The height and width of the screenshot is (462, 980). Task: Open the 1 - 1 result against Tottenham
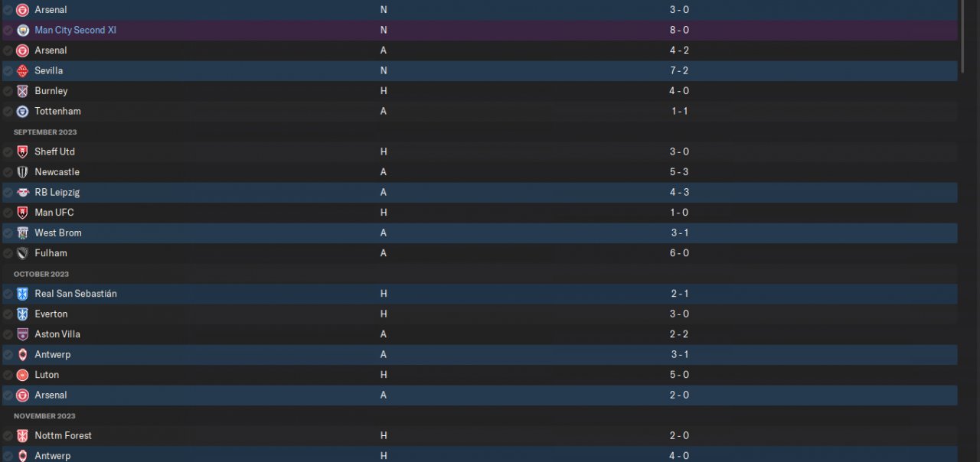coord(680,112)
